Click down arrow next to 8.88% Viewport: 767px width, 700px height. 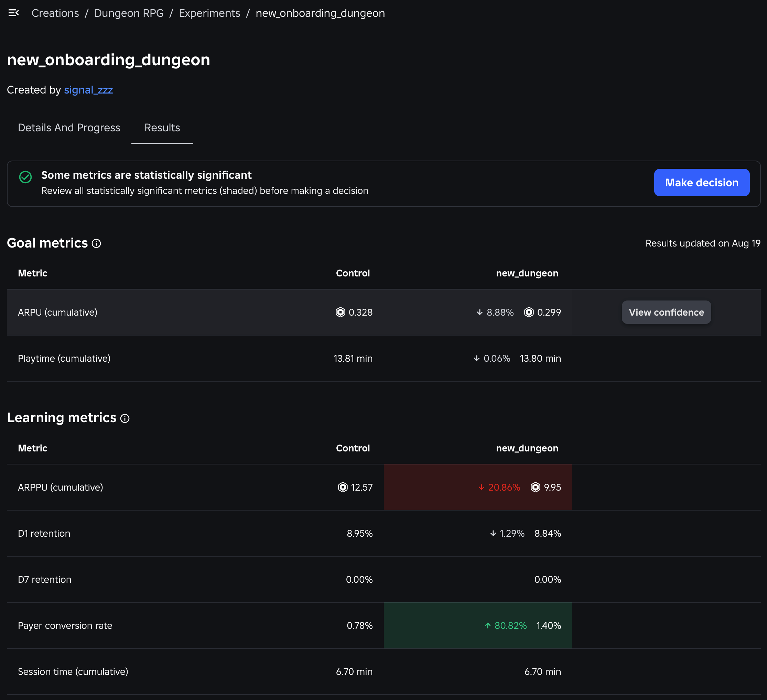tap(479, 312)
